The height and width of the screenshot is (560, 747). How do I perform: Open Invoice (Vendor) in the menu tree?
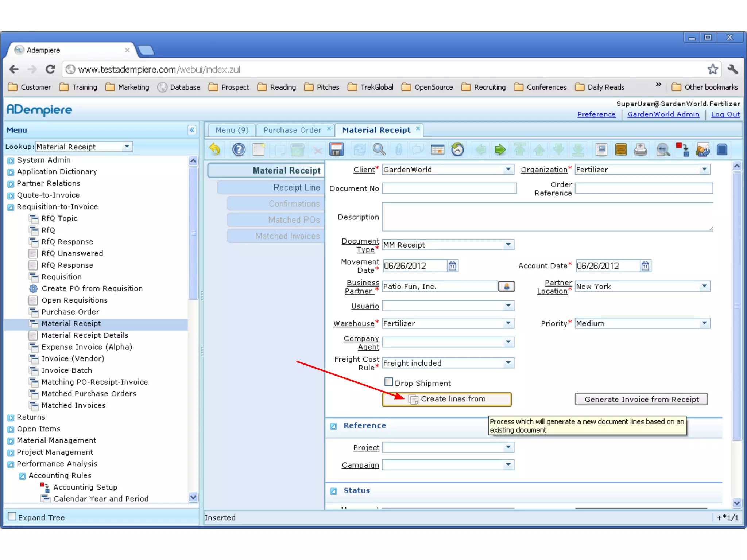point(73,359)
